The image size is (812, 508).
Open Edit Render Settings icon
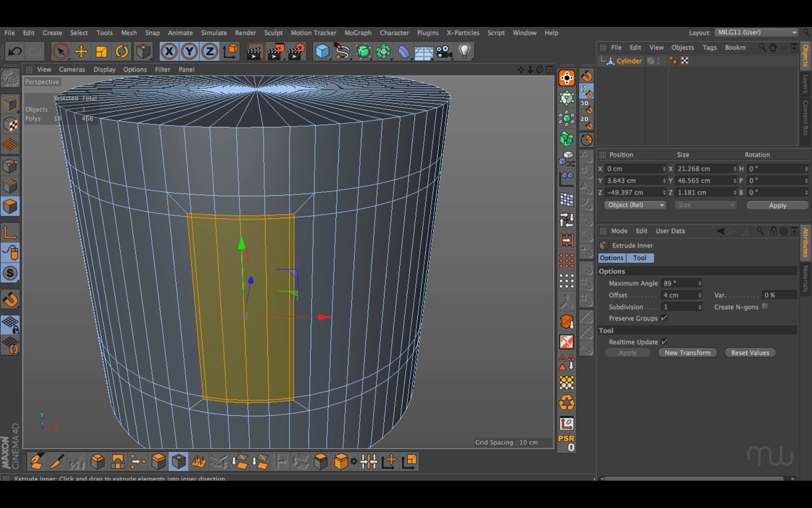tap(296, 51)
